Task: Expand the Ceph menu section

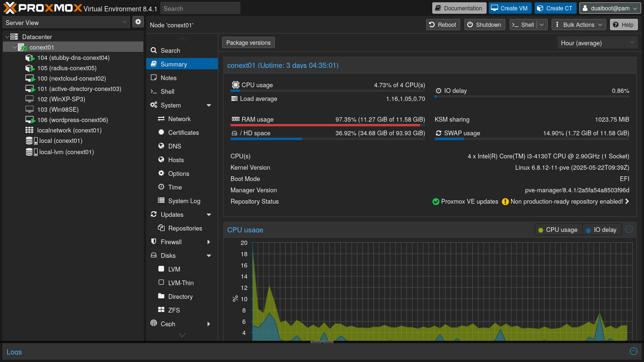Action: 209,324
